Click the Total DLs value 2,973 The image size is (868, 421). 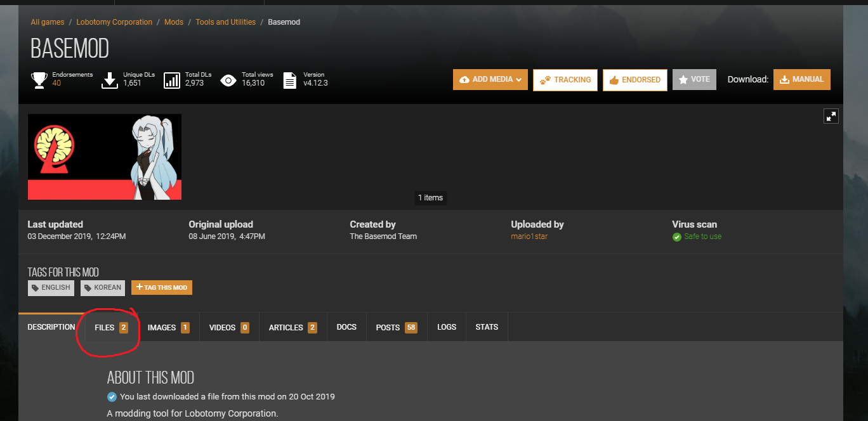coord(194,83)
